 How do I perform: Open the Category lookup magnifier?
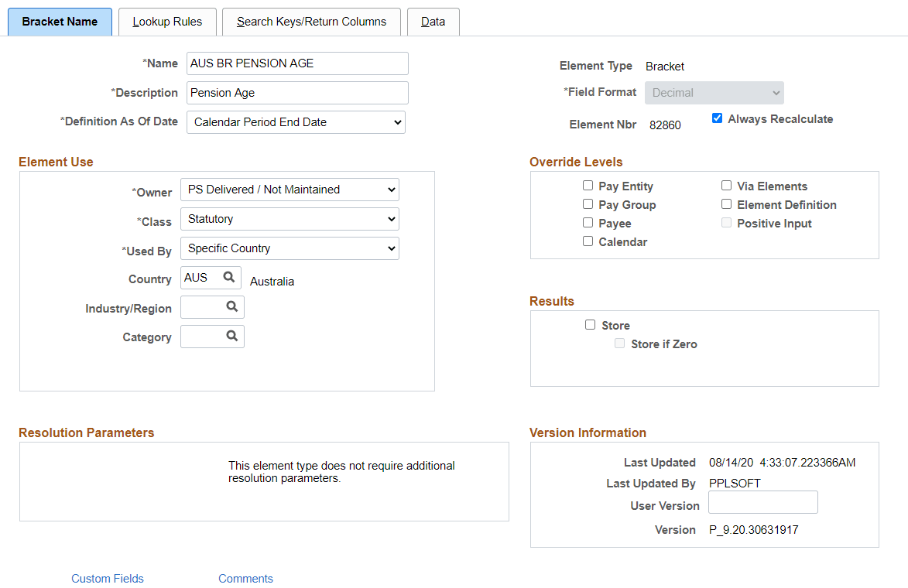231,337
